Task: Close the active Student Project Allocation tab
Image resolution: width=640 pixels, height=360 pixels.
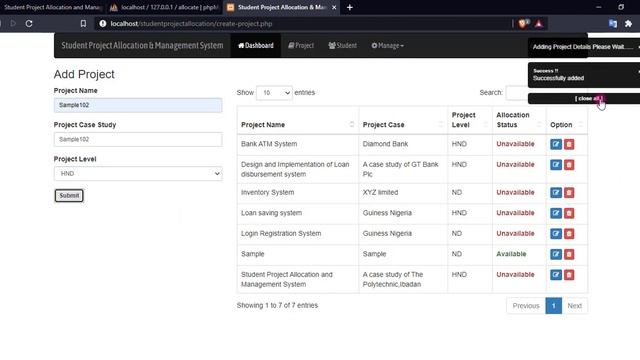Action: click(x=334, y=7)
